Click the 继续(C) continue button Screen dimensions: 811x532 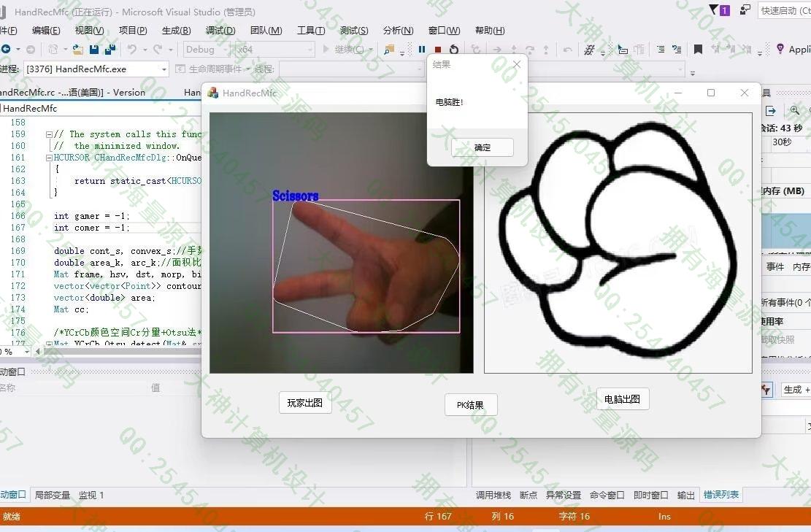343,50
